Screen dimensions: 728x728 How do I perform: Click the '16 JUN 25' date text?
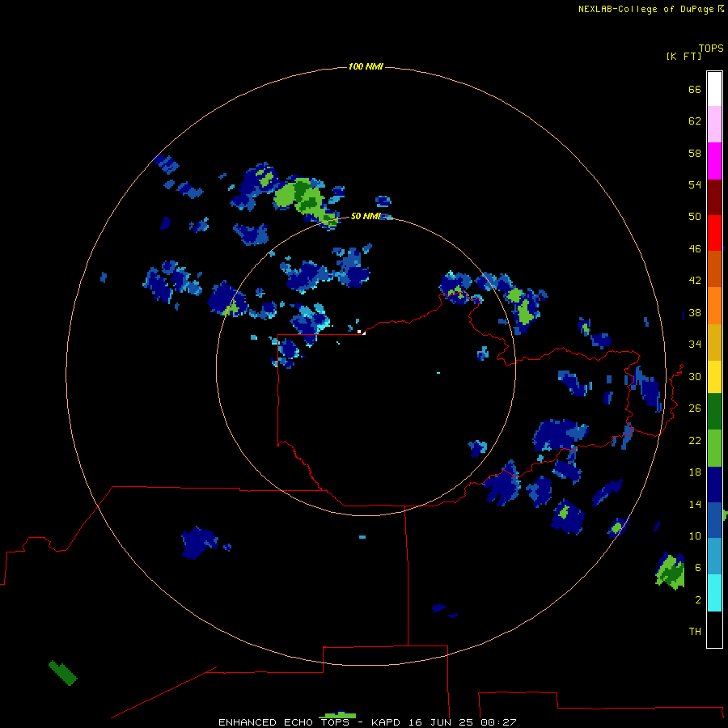point(442,722)
